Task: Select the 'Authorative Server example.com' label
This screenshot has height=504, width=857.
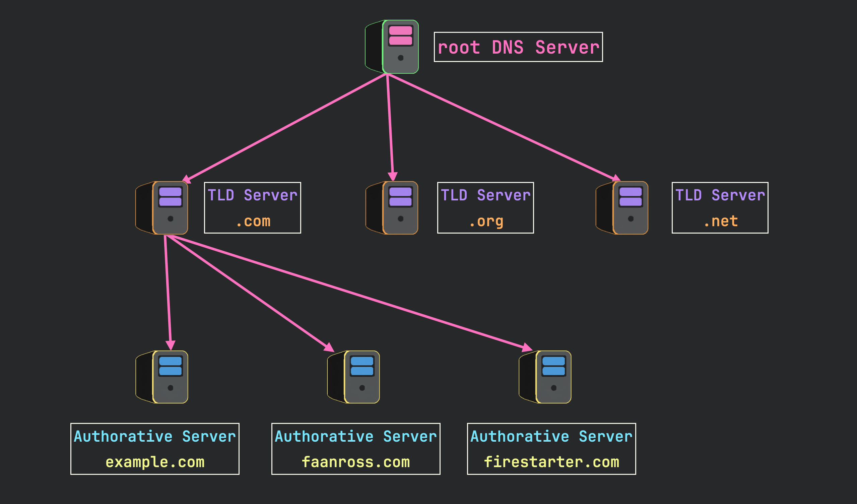Action: tap(155, 448)
